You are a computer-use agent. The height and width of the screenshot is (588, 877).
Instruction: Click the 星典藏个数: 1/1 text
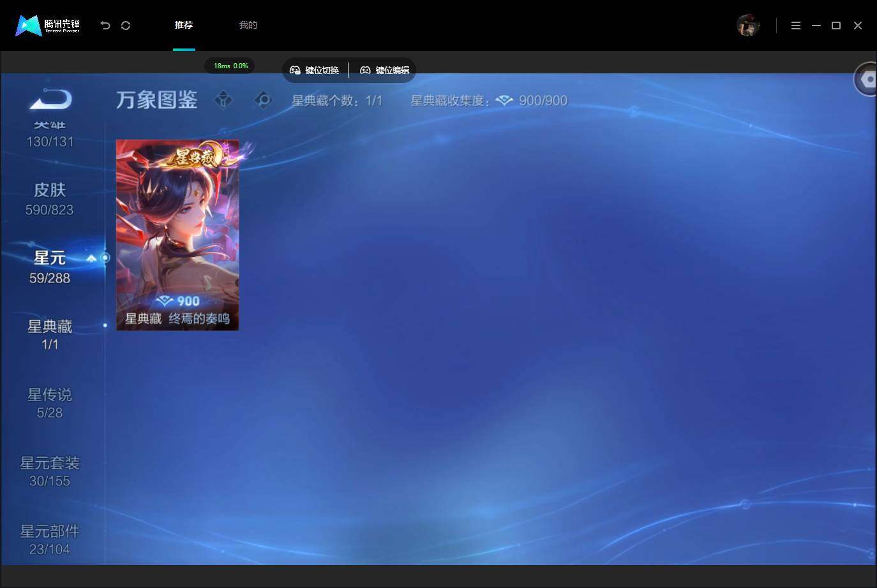click(337, 101)
